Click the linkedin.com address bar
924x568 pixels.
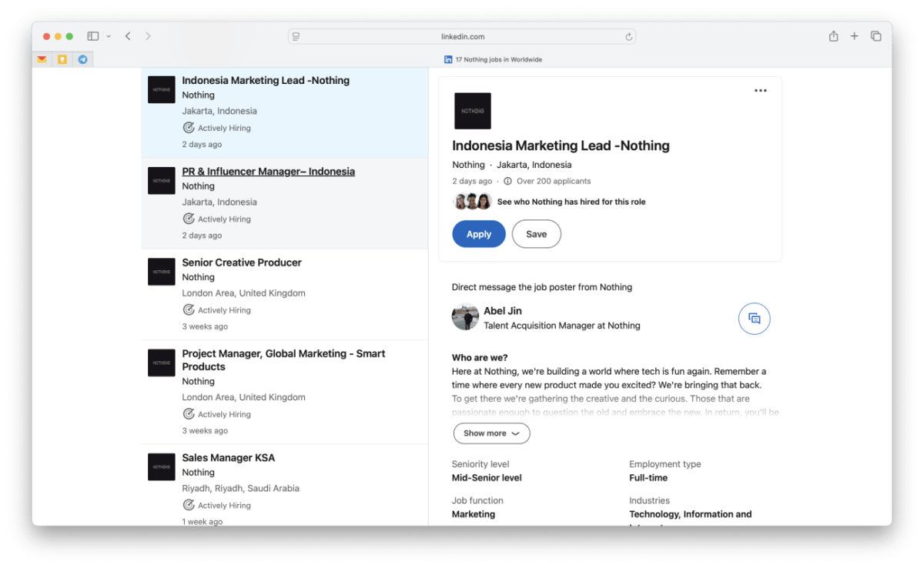[x=462, y=36]
